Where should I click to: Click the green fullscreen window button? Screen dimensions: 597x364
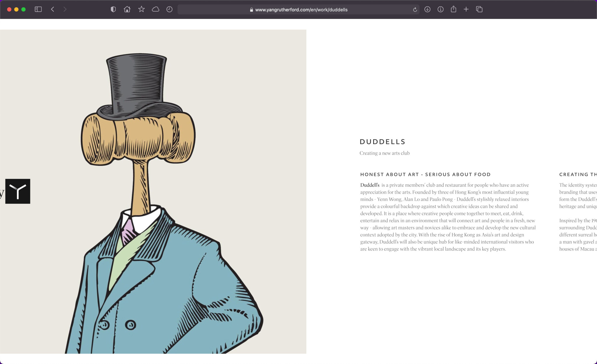click(24, 9)
